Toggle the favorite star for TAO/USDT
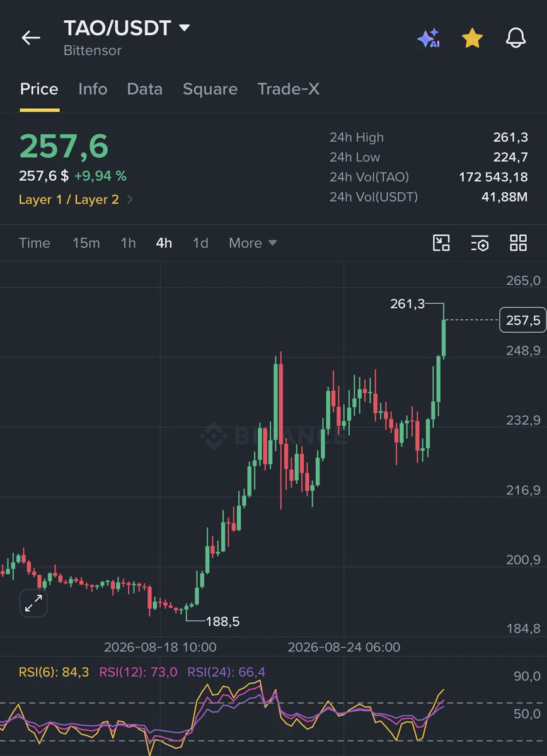The width and height of the screenshot is (547, 756). [472, 38]
